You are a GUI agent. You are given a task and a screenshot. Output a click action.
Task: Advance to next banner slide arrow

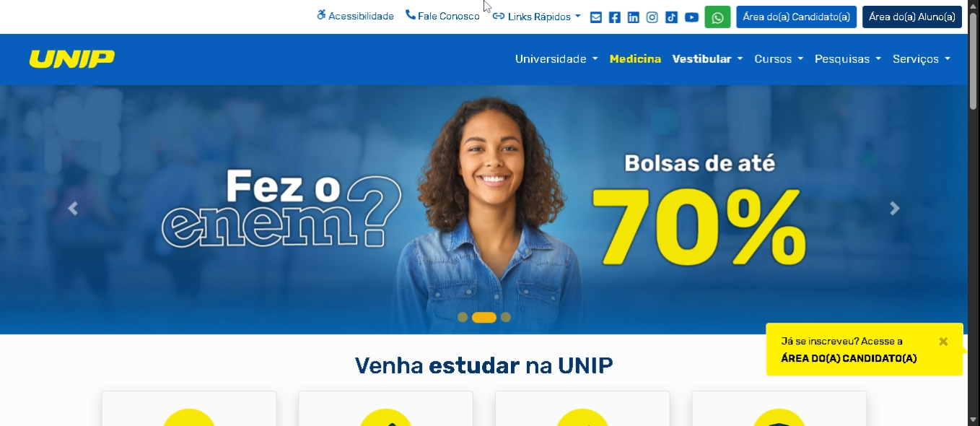click(895, 209)
